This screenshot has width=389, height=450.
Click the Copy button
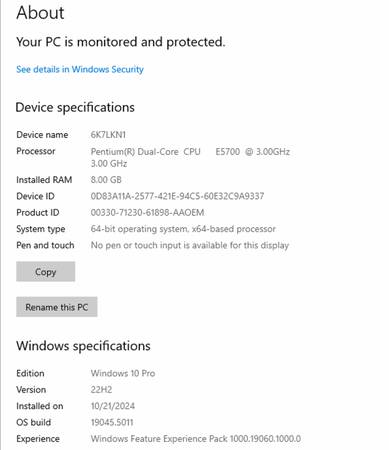click(46, 272)
